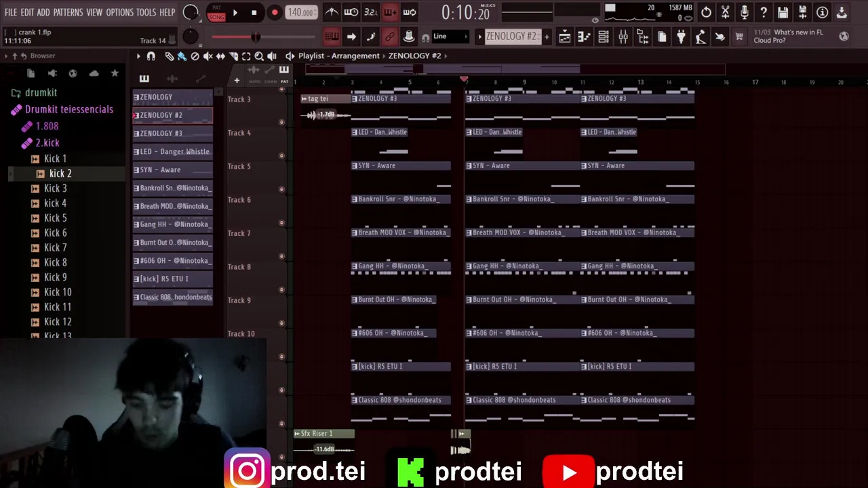Choose the Select marquee tool
This screenshot has height=488, width=868.
point(247,56)
